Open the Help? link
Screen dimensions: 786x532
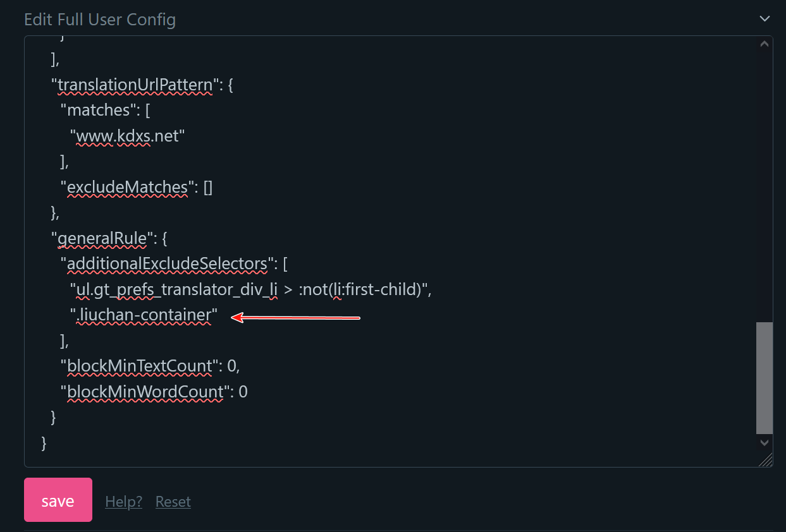(123, 501)
